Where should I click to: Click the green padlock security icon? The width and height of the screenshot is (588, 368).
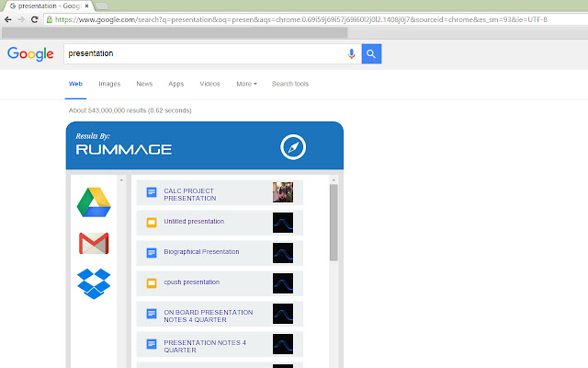pos(49,19)
